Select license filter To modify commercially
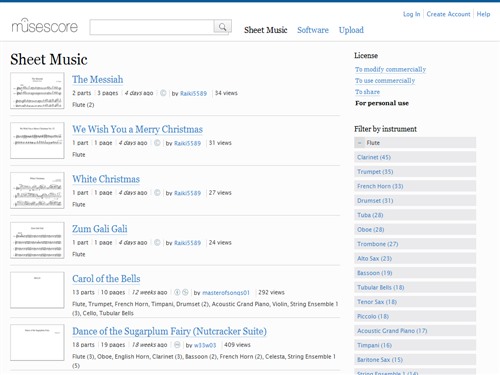Viewport: 500px width, 375px height. [x=390, y=69]
